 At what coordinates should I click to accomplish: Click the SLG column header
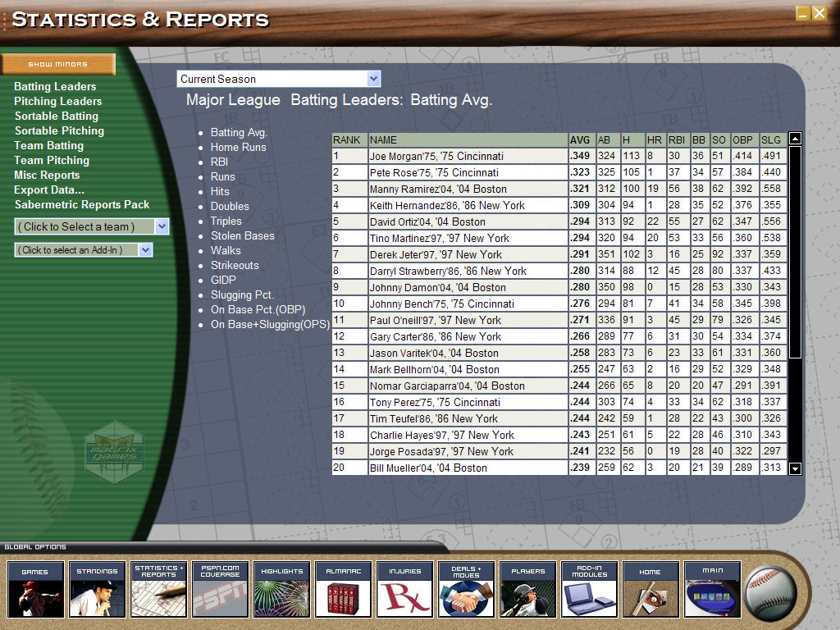point(773,139)
